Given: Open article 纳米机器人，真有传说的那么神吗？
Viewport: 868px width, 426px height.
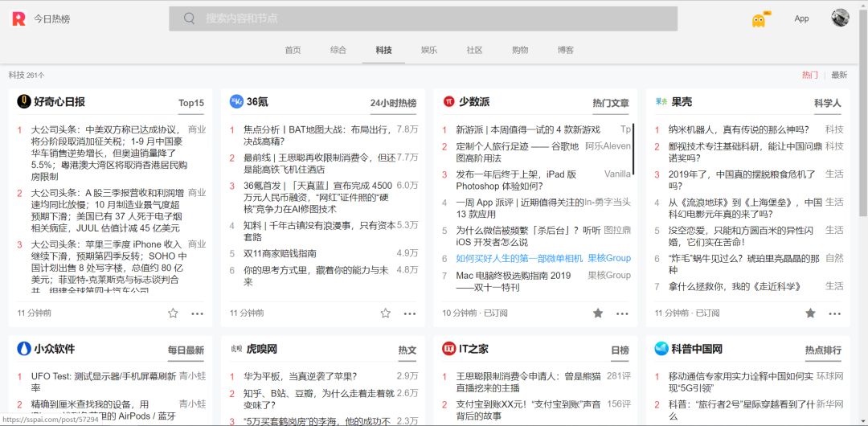Looking at the screenshot, I should (x=739, y=129).
